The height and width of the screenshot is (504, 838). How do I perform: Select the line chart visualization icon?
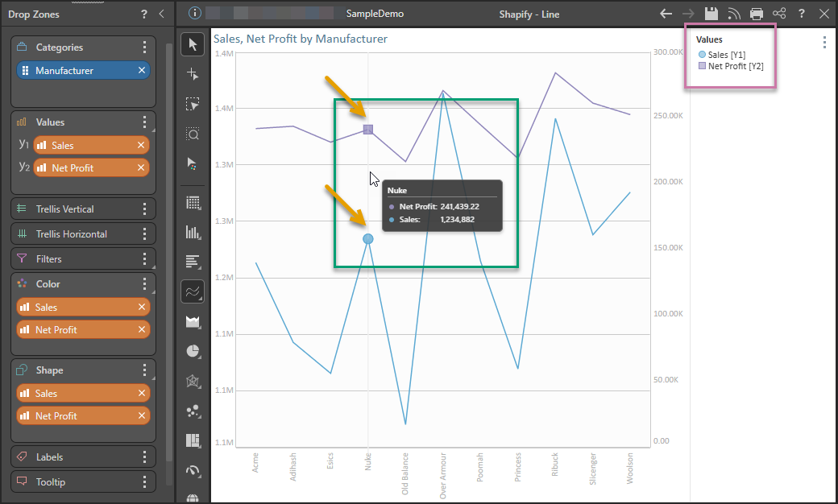coord(193,292)
